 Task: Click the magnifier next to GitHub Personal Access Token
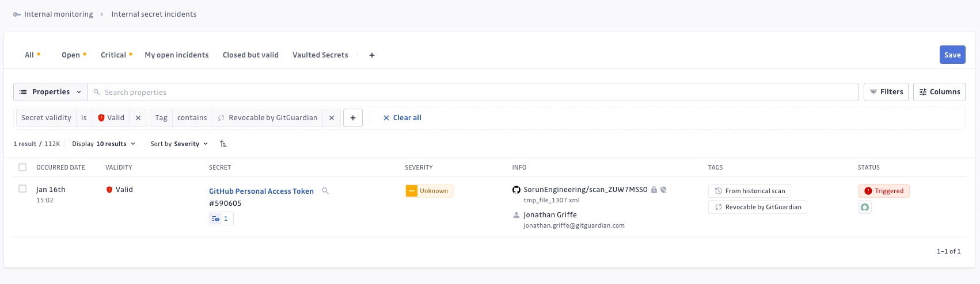click(325, 191)
